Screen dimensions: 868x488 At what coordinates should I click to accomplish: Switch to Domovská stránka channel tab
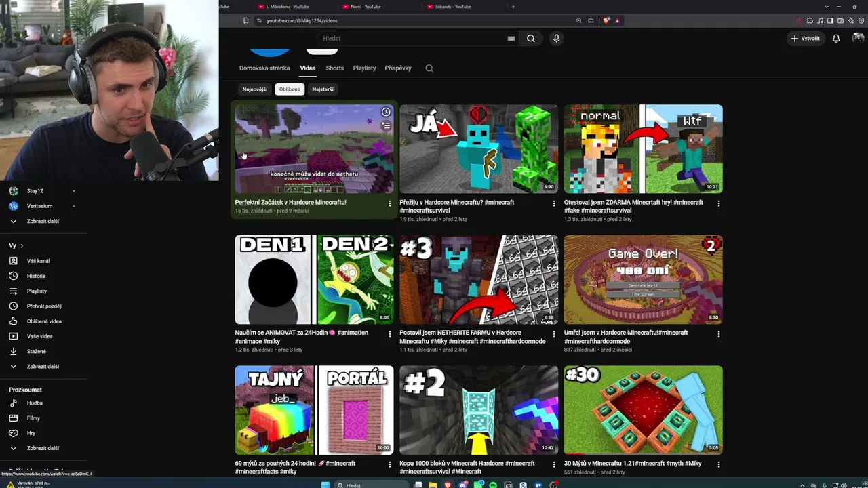pos(264,68)
